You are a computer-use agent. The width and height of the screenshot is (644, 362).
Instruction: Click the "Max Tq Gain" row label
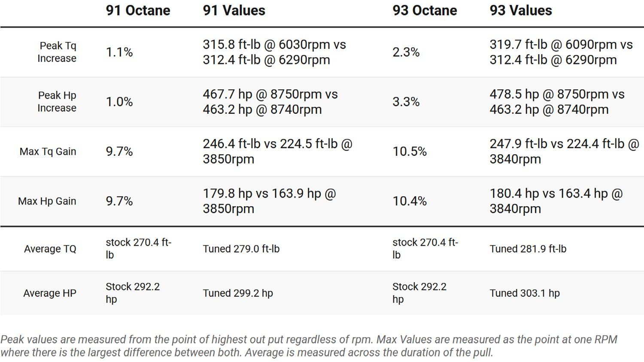pos(48,152)
